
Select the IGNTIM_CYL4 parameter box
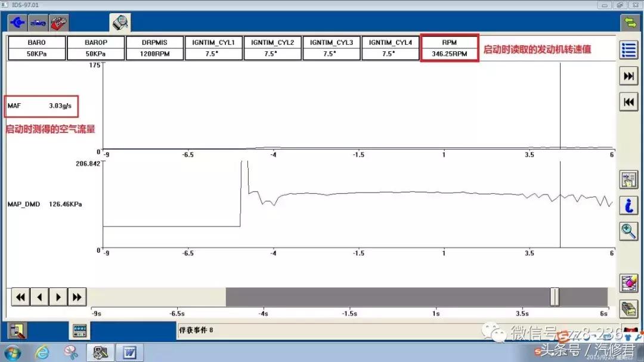click(x=390, y=48)
